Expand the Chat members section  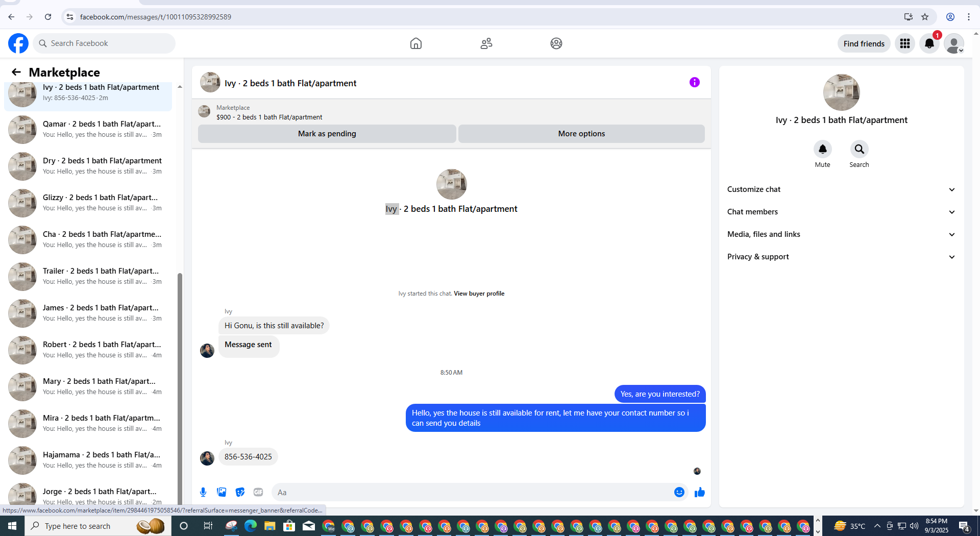841,212
